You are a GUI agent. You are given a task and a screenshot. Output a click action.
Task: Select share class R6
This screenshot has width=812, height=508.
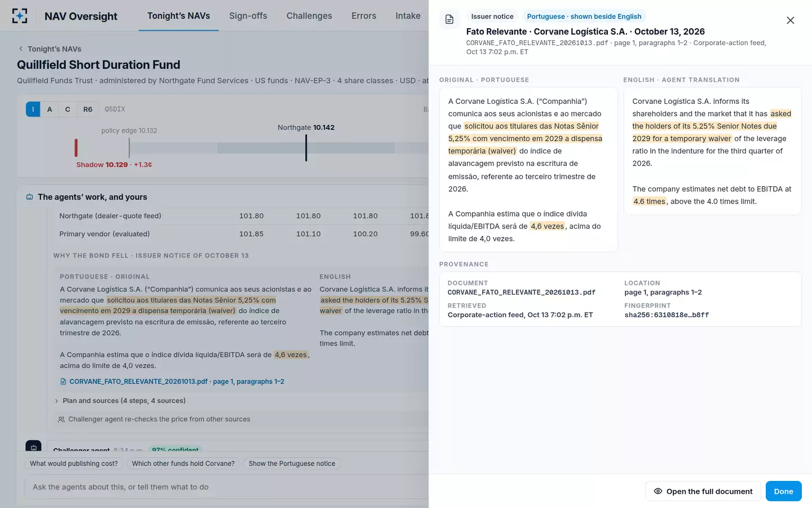pyautogui.click(x=88, y=110)
